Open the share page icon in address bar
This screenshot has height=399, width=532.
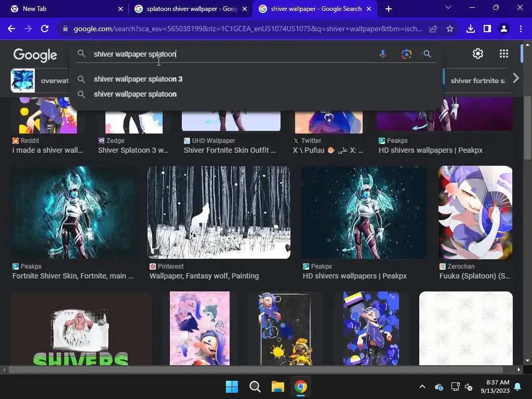coord(433,29)
